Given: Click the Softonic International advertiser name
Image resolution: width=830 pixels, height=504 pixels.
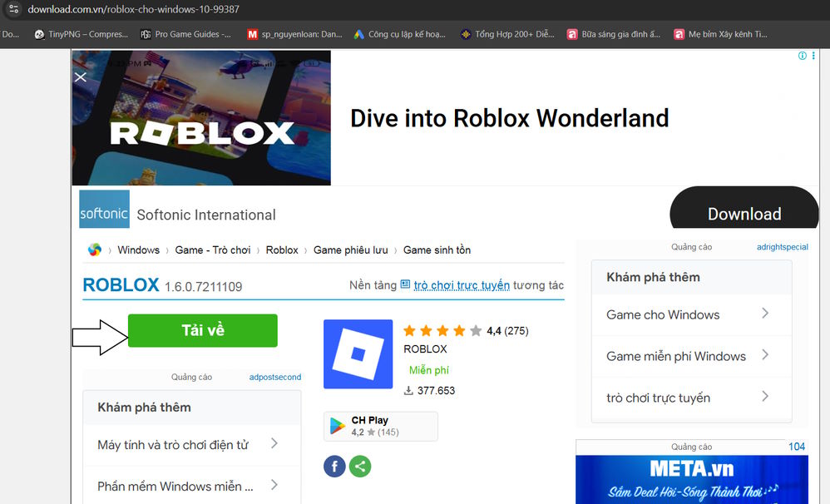Looking at the screenshot, I should (206, 215).
